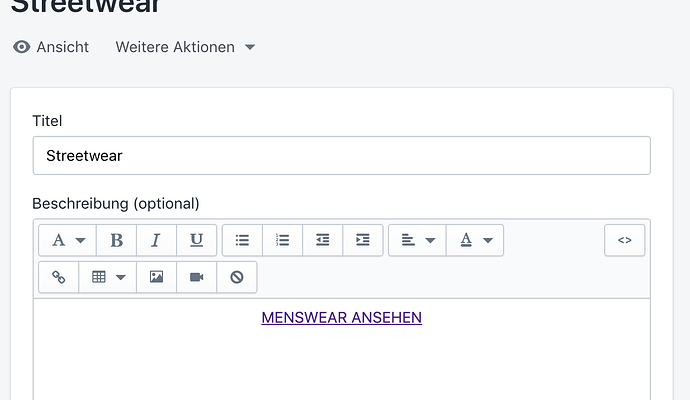
Task: Insert a bulleted list
Action: [242, 240]
